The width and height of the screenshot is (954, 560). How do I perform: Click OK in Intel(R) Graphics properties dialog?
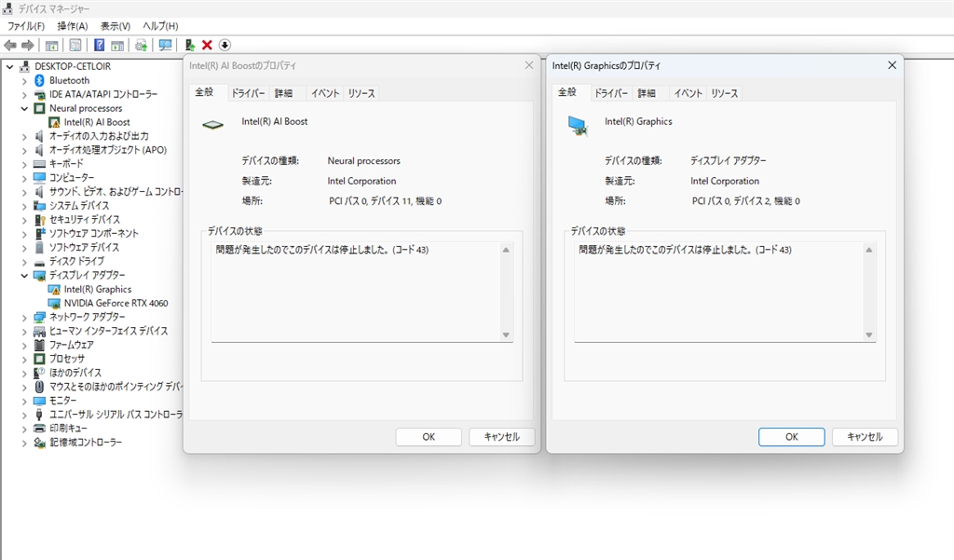pos(792,437)
